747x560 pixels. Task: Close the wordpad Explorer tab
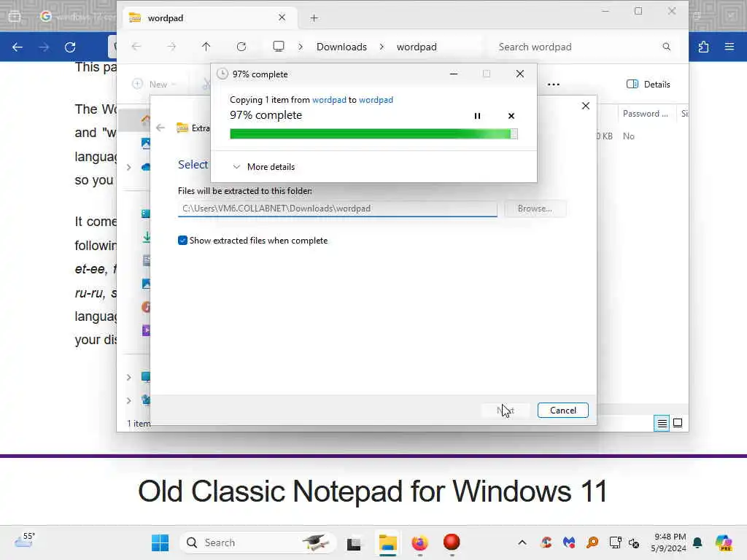point(282,17)
